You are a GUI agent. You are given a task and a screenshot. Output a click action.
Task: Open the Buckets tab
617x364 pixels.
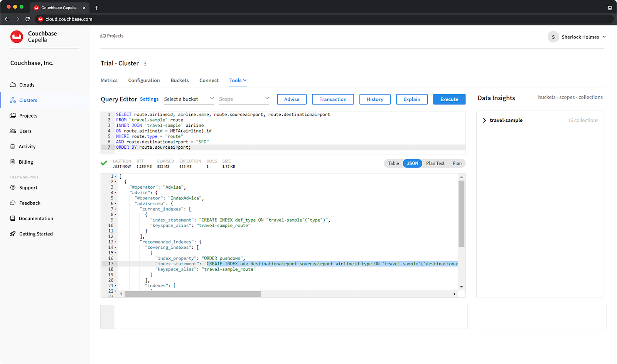click(179, 80)
